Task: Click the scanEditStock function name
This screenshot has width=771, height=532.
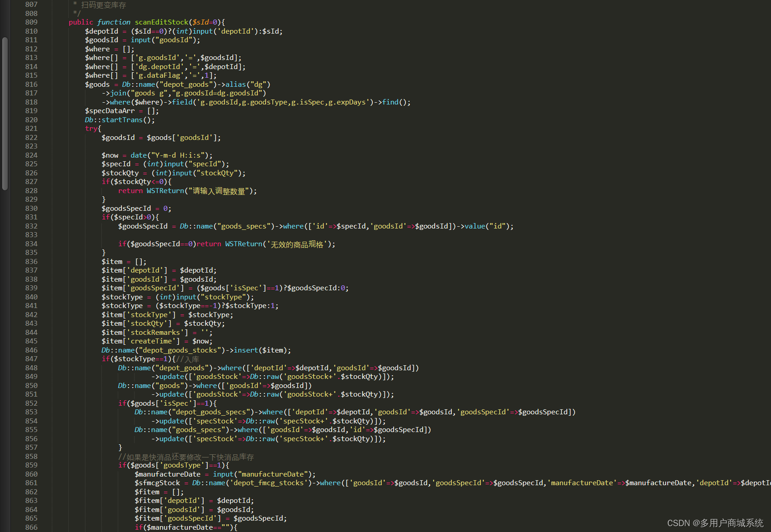Action: click(x=161, y=22)
